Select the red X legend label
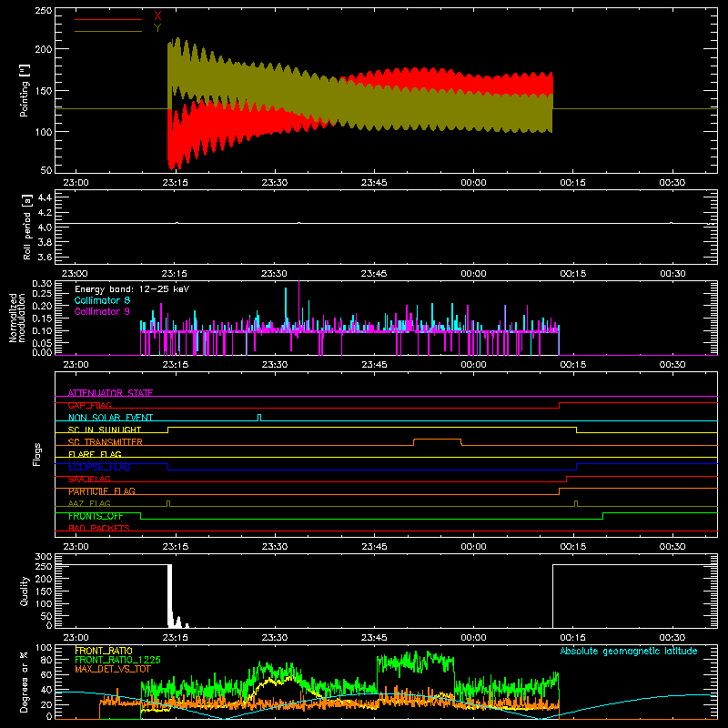Viewport: 728px width, 728px height. coord(157,16)
